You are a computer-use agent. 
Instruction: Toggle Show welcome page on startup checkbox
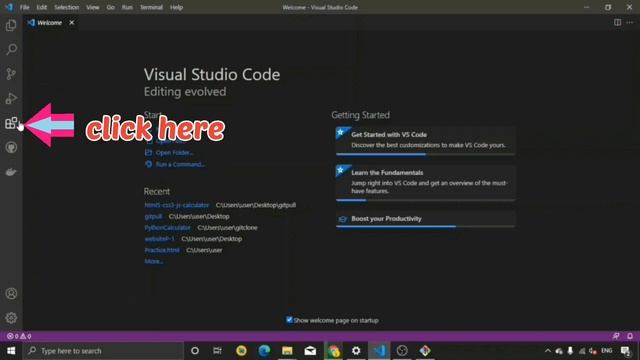tap(289, 320)
